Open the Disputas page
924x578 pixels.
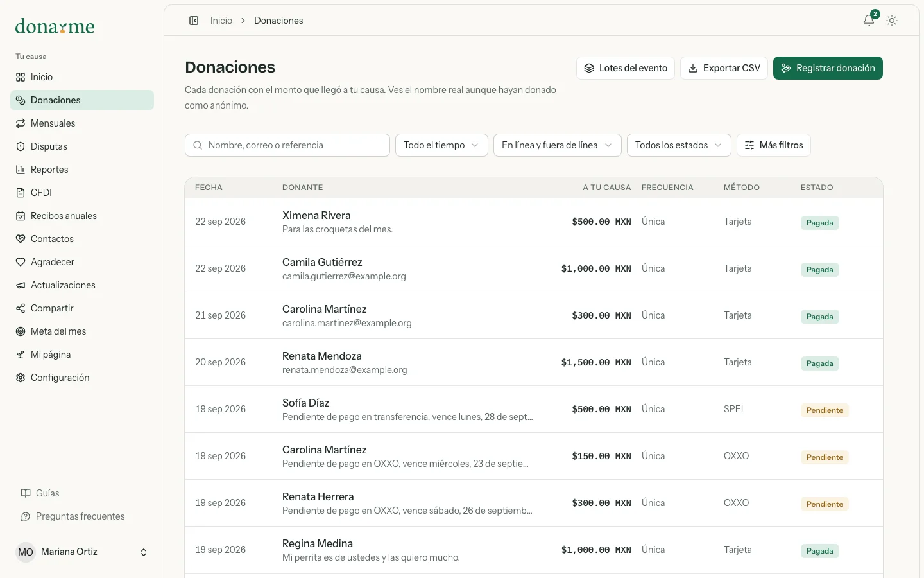click(82, 146)
